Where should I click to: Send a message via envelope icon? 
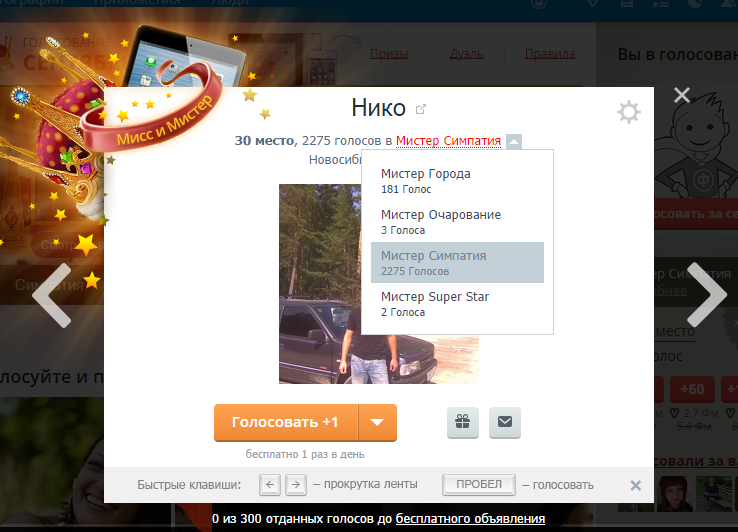[505, 422]
